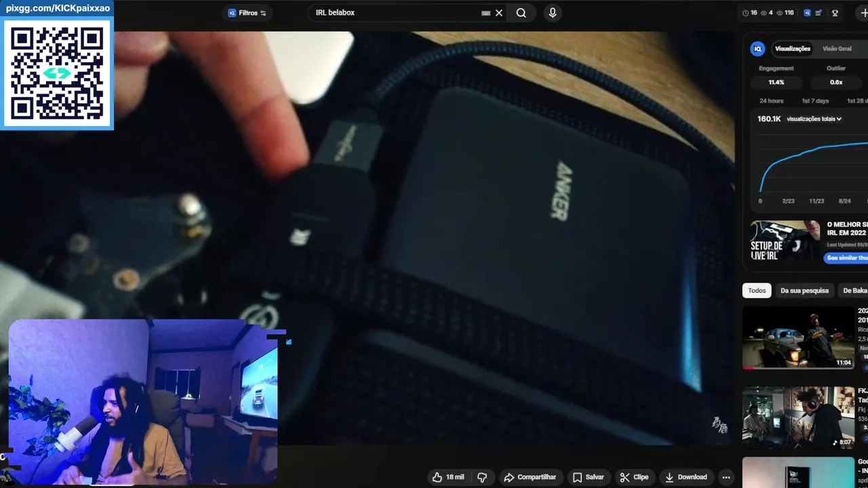Click the magnifier search button
This screenshot has height=488, width=868.
[521, 13]
